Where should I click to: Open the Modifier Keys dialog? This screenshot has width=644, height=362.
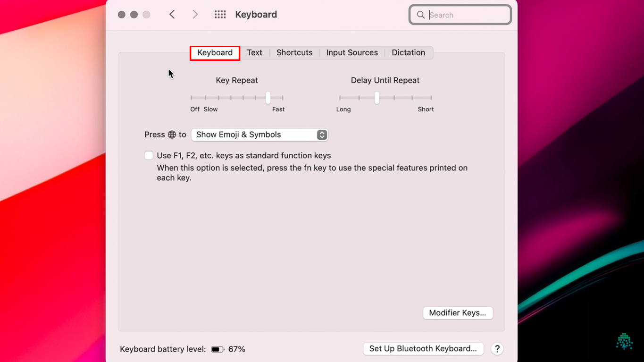(x=457, y=313)
